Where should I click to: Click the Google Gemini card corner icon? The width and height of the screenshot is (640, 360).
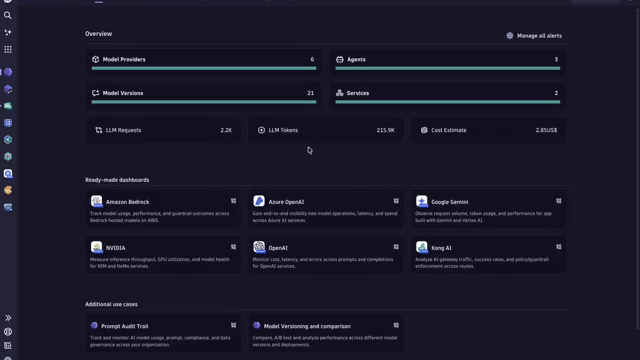click(559, 201)
